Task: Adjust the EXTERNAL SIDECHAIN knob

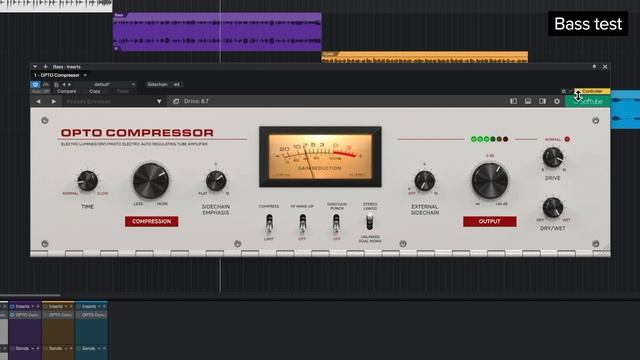Action: coord(424,180)
